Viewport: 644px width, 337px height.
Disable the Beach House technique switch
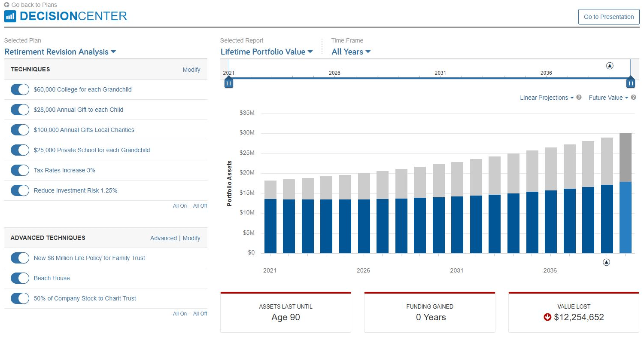pyautogui.click(x=20, y=278)
